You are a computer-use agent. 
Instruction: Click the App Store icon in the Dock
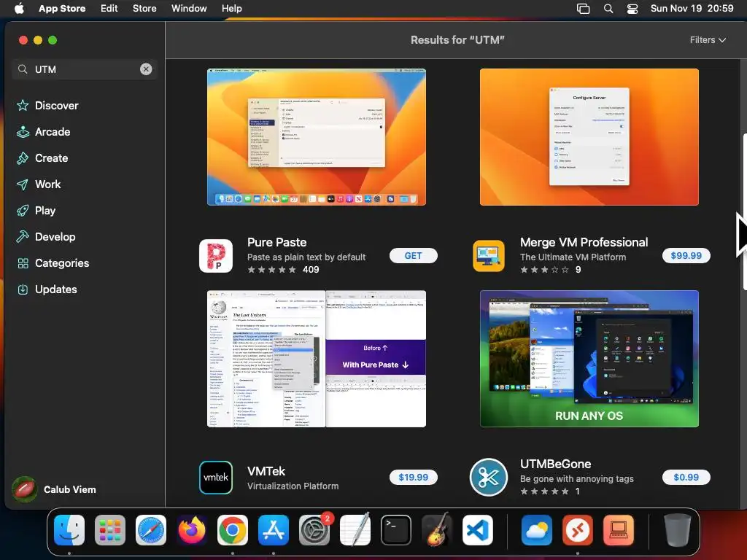click(x=274, y=530)
